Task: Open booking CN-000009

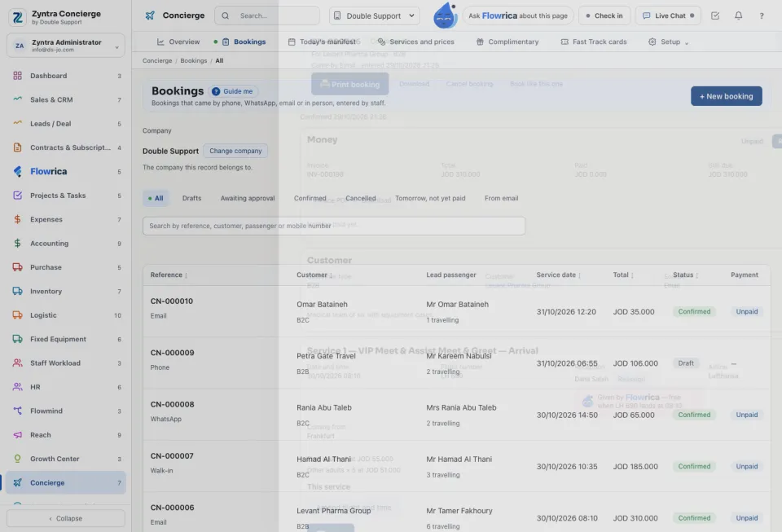Action: point(172,353)
